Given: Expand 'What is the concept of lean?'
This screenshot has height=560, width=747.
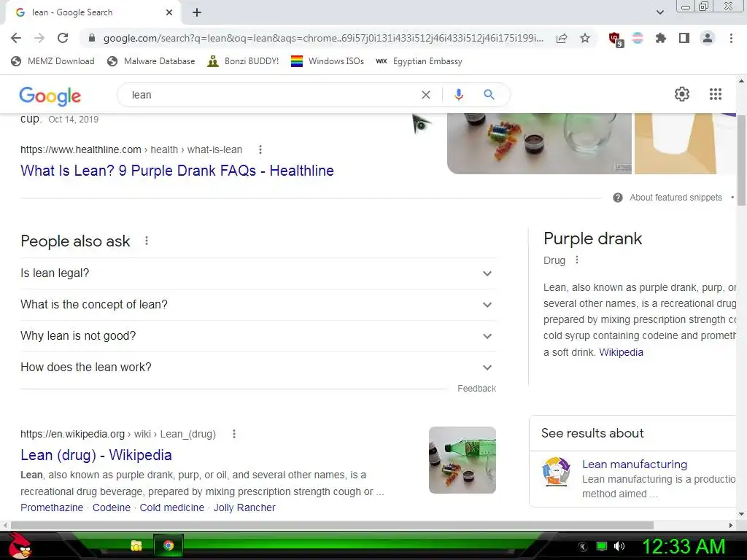Looking at the screenshot, I should pos(258,305).
